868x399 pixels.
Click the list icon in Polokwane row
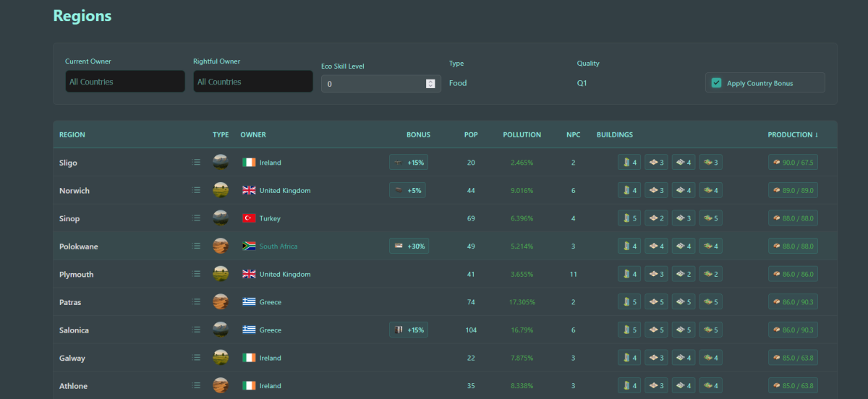coord(196,246)
